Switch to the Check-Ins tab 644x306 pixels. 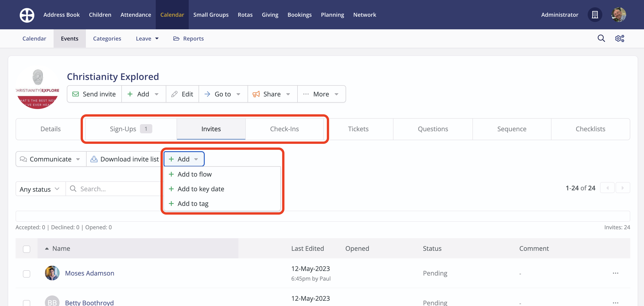click(284, 129)
